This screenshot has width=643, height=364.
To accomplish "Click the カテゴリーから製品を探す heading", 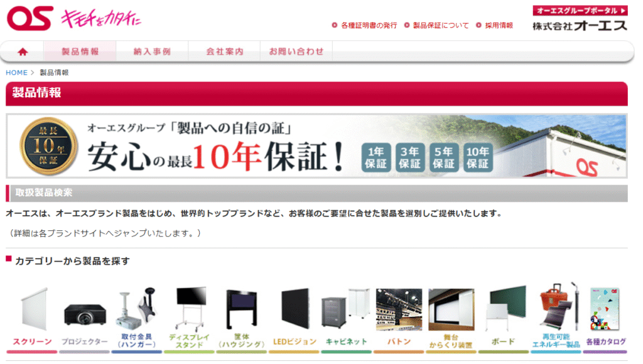I will tap(72, 261).
